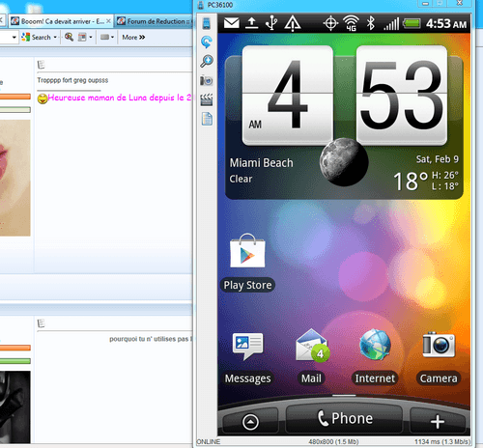Click the magnifier highlight toolbar icon
The width and height of the screenshot is (483, 448).
point(69,37)
